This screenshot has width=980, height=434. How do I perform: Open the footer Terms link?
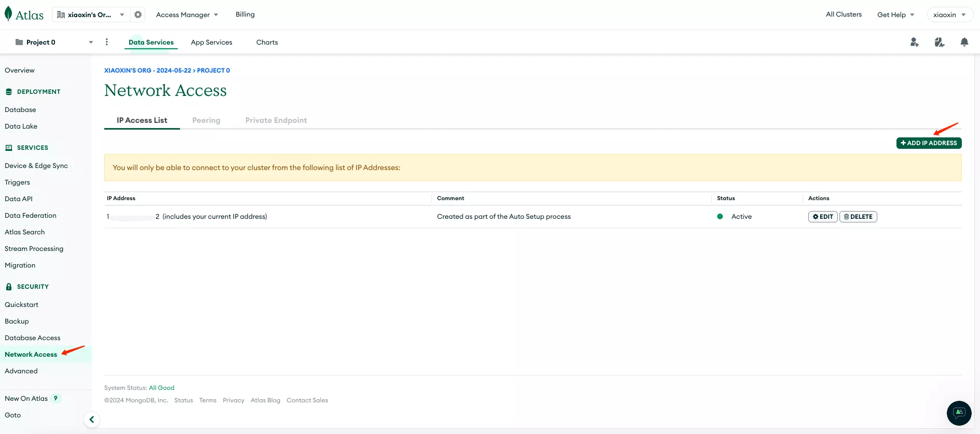coord(208,400)
